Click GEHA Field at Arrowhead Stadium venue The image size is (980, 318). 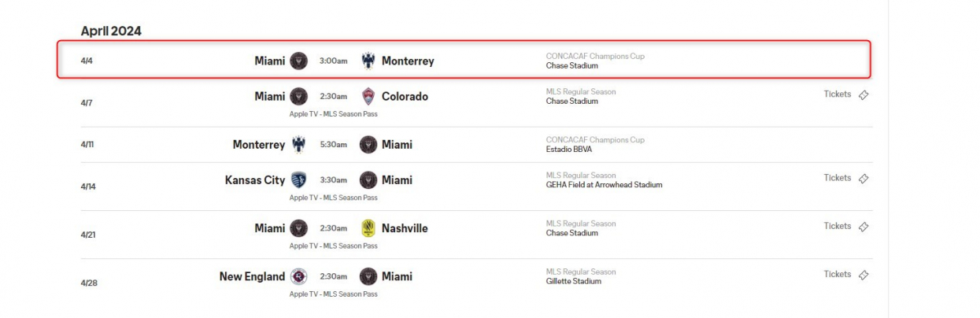604,185
